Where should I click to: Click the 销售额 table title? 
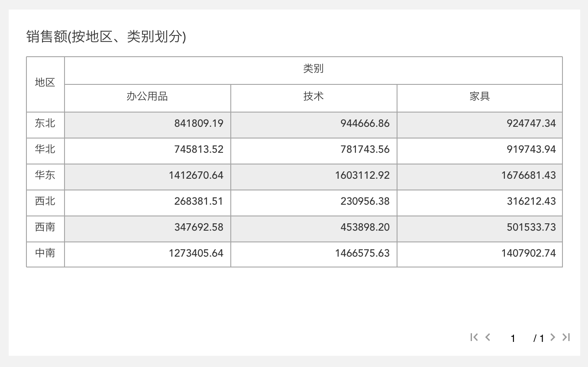[x=106, y=37]
